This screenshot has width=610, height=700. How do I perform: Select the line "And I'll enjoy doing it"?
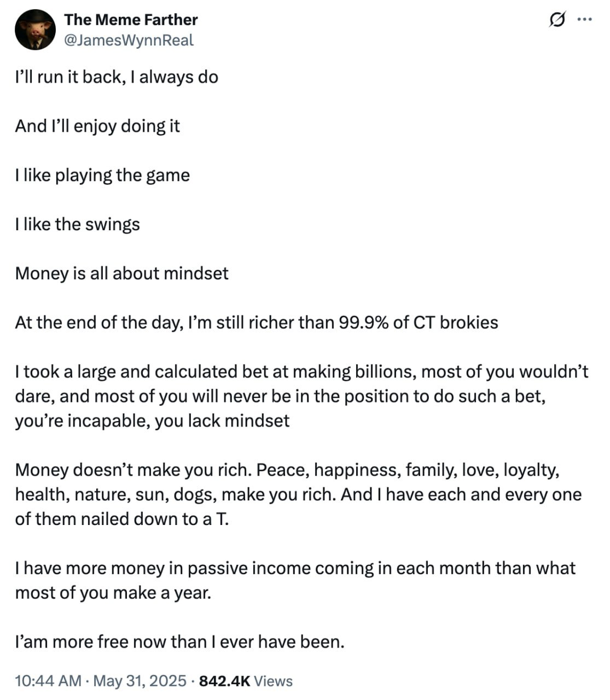click(x=97, y=126)
